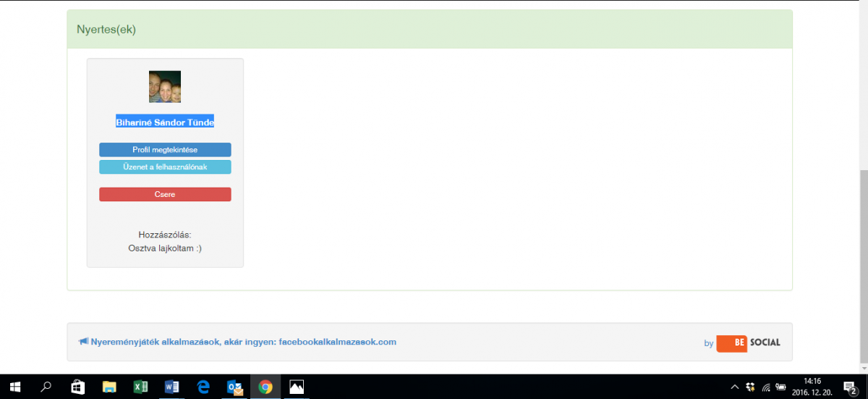
Task: Open the facebookalkalmazasok.com footer link
Action: click(x=337, y=342)
